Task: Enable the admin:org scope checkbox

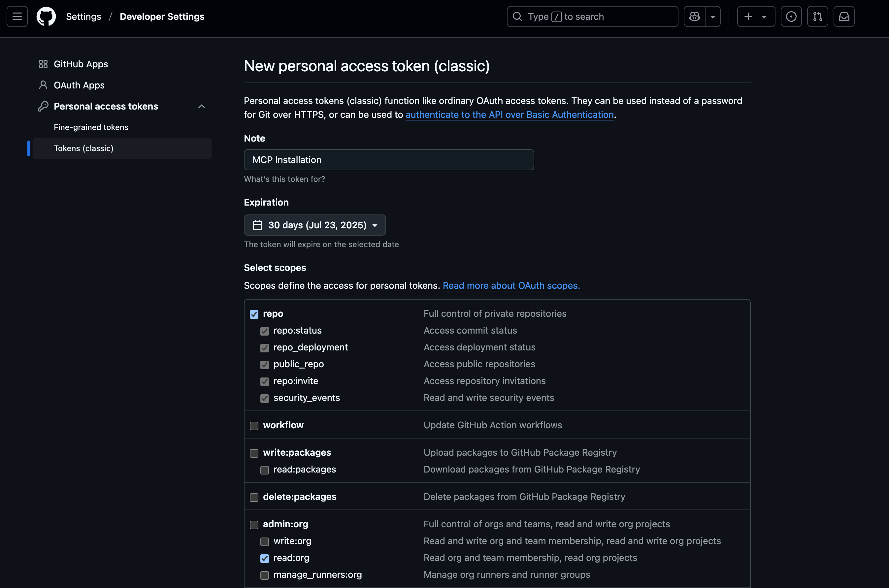Action: point(254,525)
